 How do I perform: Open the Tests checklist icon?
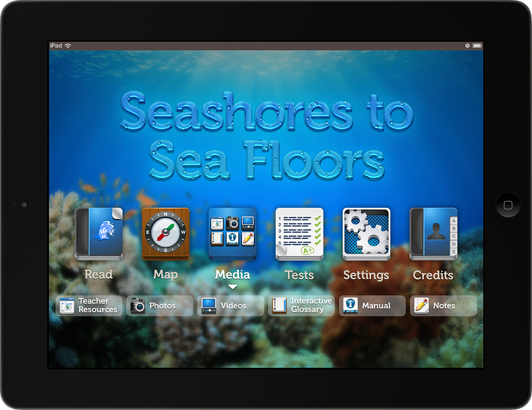click(x=300, y=234)
